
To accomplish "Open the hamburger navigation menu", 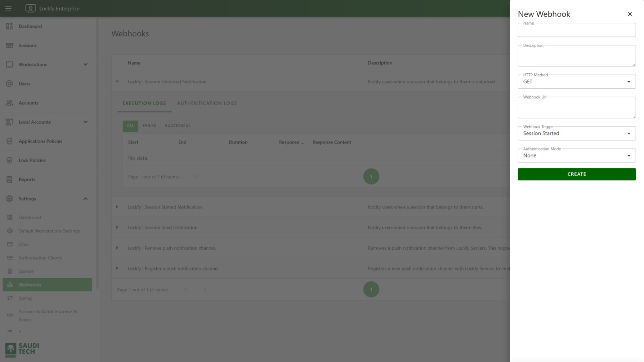I will tap(8, 8).
